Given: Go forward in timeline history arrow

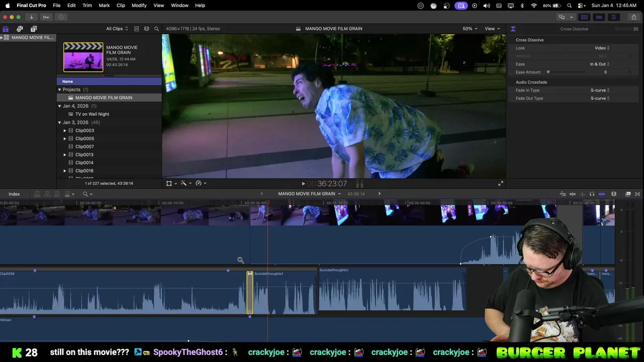Looking at the screenshot, I should coord(379,194).
